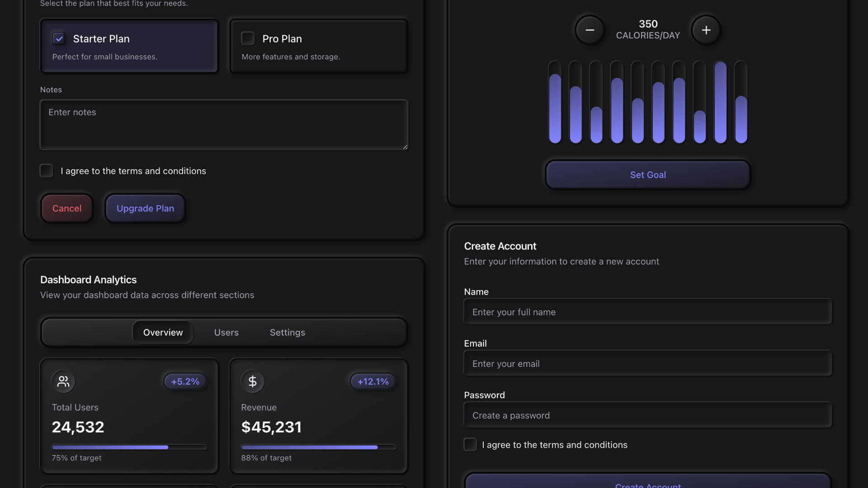Click the +5.2% growth badge
Screen dimensions: 868x488
pos(185,381)
